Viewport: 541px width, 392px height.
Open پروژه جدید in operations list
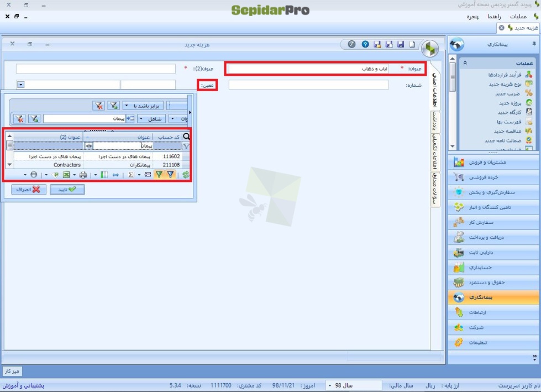click(510, 103)
